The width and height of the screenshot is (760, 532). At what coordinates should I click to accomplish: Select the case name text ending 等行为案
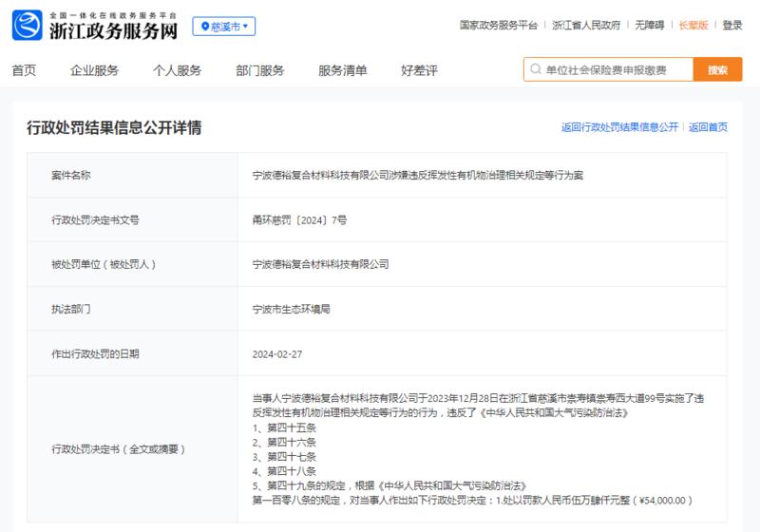[x=418, y=176]
